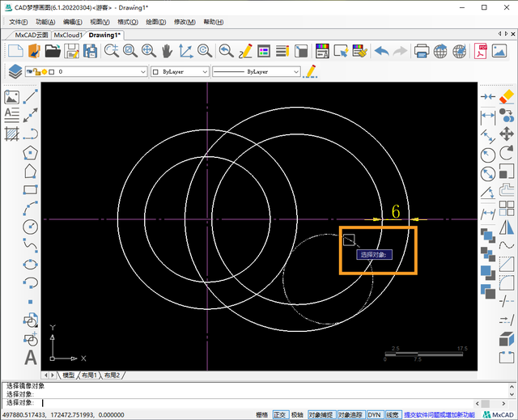Viewport: 518px width, 420px height.
Task: Select the polygon drawing tool
Action: [x=31, y=151]
